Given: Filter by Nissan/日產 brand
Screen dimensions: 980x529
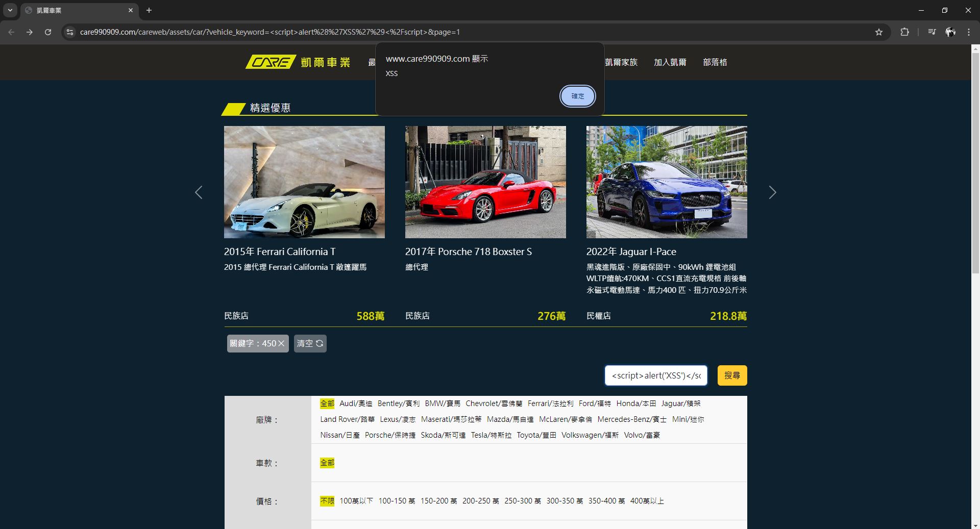Looking at the screenshot, I should pos(340,435).
